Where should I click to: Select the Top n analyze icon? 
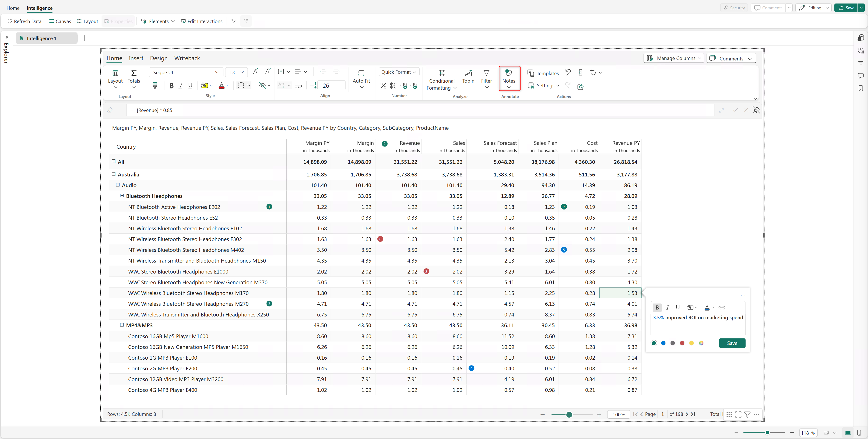click(x=468, y=73)
